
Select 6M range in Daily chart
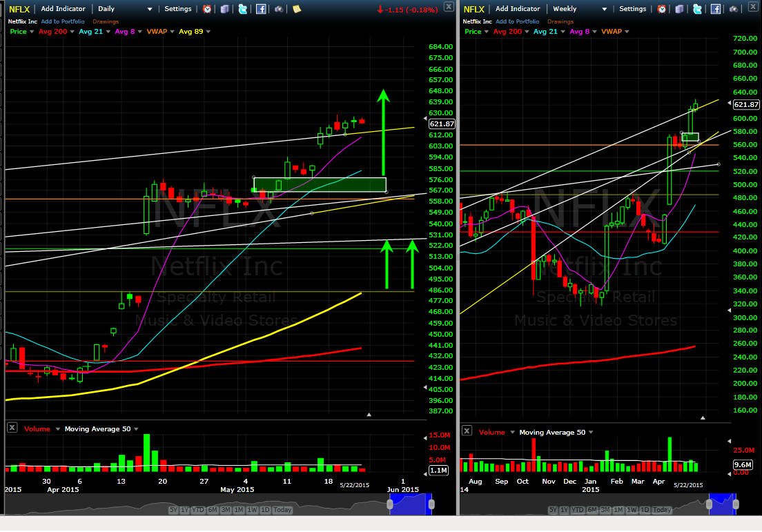coord(213,510)
